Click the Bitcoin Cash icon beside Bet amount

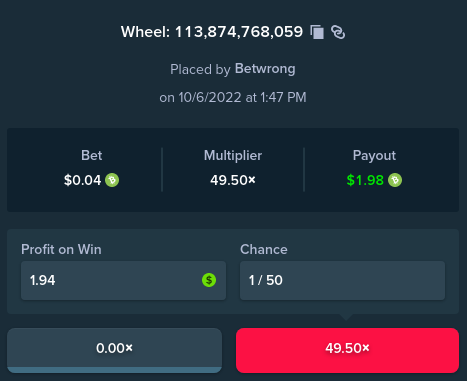click(112, 180)
